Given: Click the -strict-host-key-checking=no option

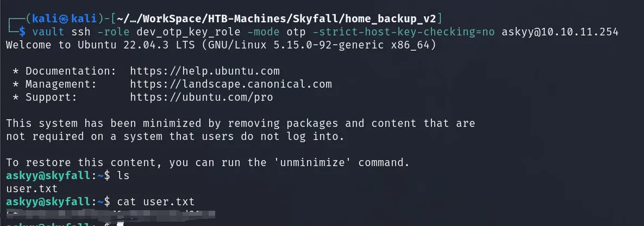Looking at the screenshot, I should click(404, 32).
